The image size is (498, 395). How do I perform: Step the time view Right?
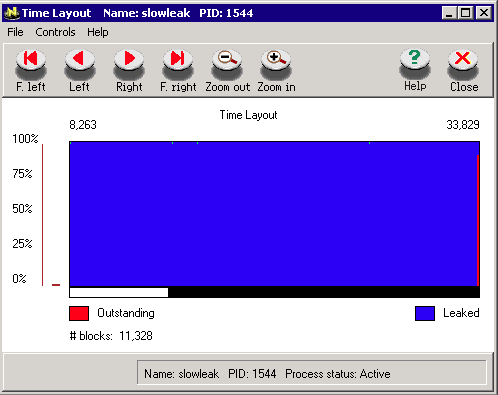129,70
